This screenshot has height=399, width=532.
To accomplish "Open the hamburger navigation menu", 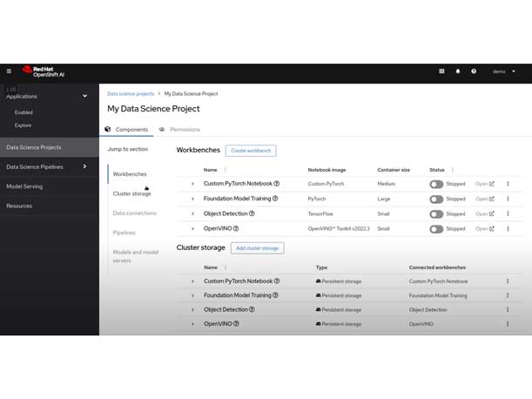I will [x=9, y=71].
